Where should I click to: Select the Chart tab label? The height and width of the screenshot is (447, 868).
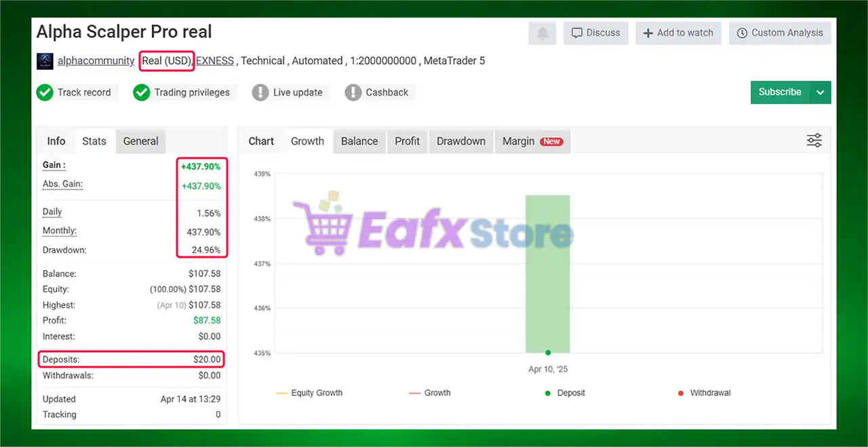click(261, 141)
